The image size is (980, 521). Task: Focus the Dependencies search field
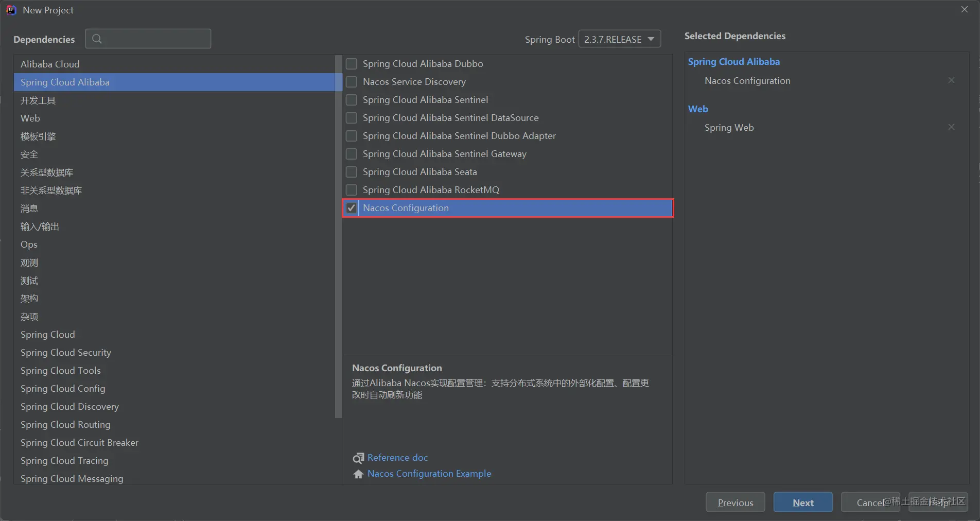pos(148,39)
